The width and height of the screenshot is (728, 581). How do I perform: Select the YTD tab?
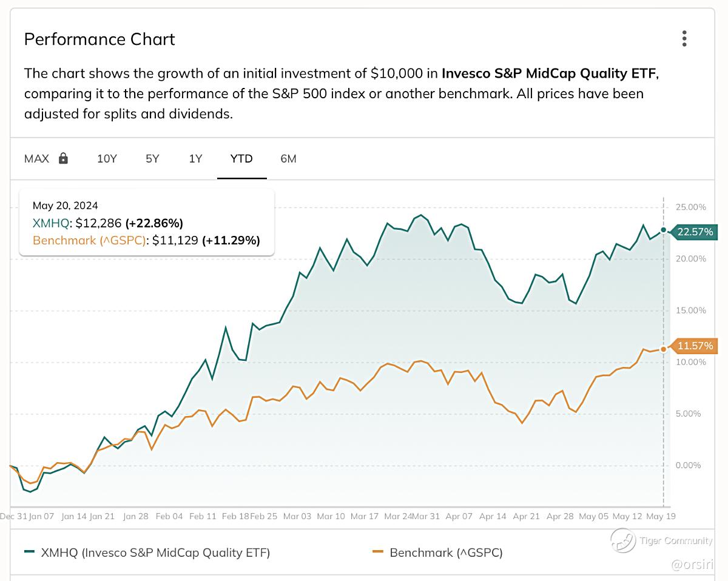(241, 159)
